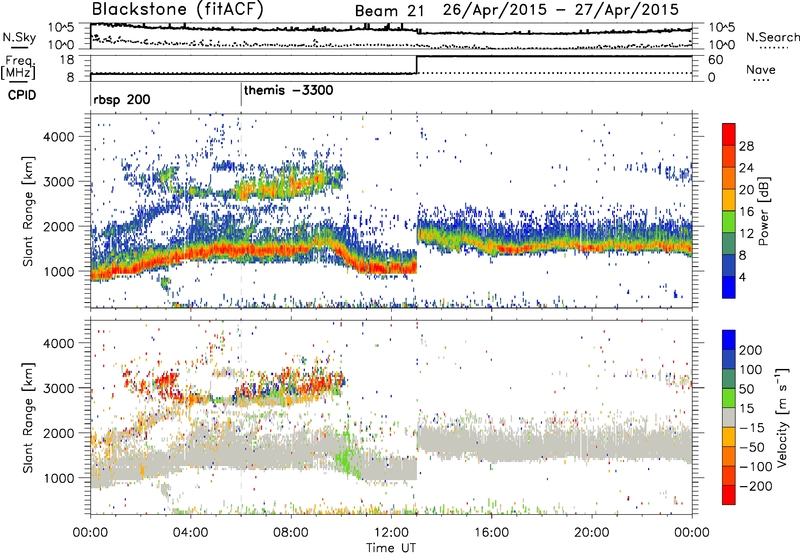Click the Freq. [MHz] axis label
The height and width of the screenshot is (554, 800).
(19, 67)
